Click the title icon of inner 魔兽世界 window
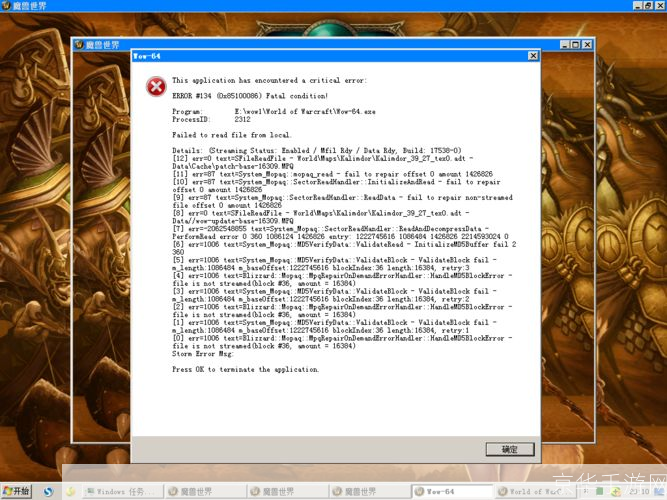 tap(79, 45)
